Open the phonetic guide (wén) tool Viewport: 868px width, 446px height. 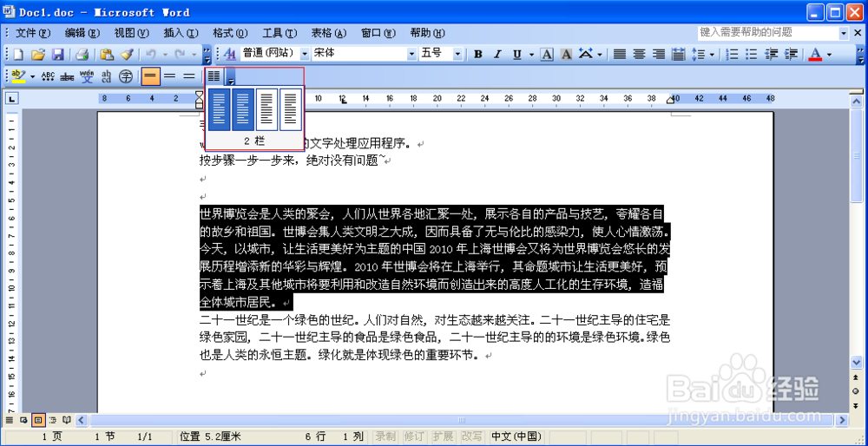[x=87, y=75]
